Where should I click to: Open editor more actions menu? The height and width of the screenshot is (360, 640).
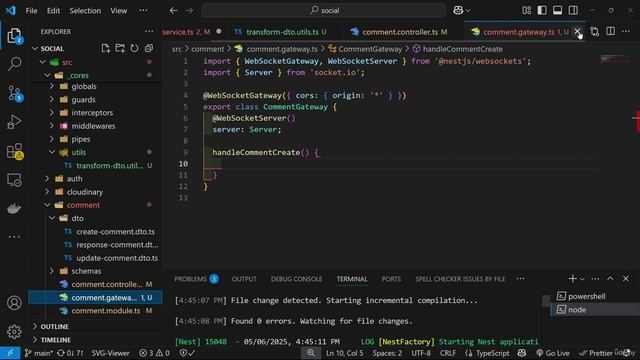626,31
